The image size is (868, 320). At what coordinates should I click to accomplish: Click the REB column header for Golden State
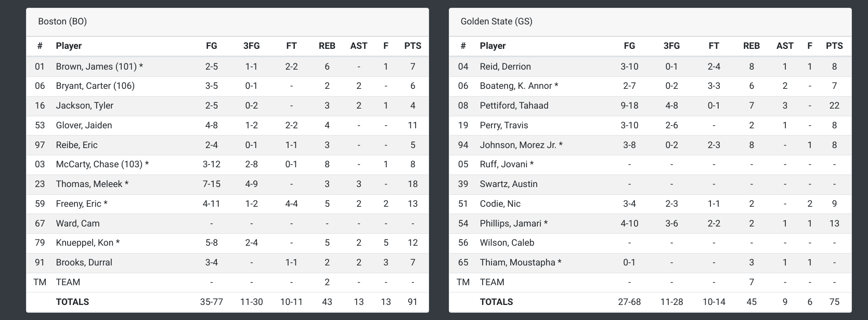click(752, 46)
